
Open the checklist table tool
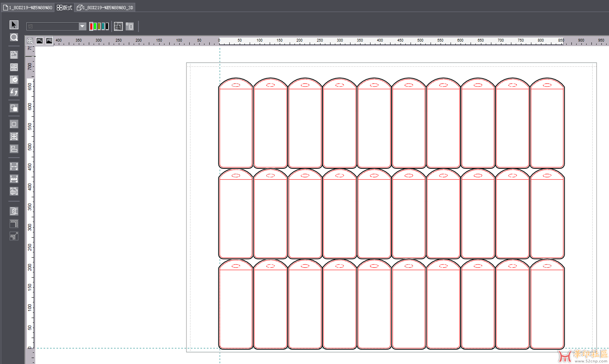14,80
